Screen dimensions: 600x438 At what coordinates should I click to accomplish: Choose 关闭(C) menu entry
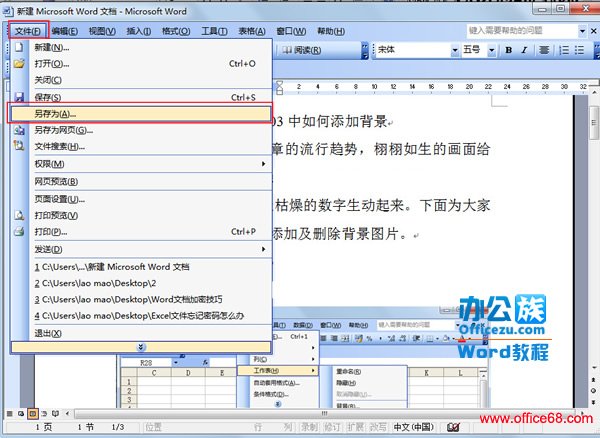click(x=141, y=80)
